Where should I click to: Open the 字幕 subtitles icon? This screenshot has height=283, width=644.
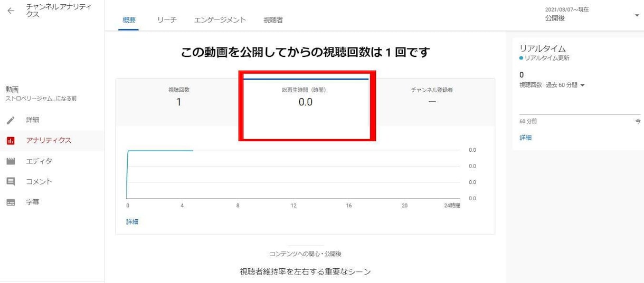click(11, 202)
